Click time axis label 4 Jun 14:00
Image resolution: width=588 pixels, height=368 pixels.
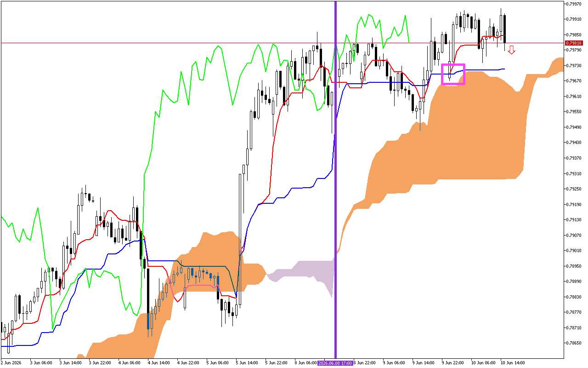point(158,363)
